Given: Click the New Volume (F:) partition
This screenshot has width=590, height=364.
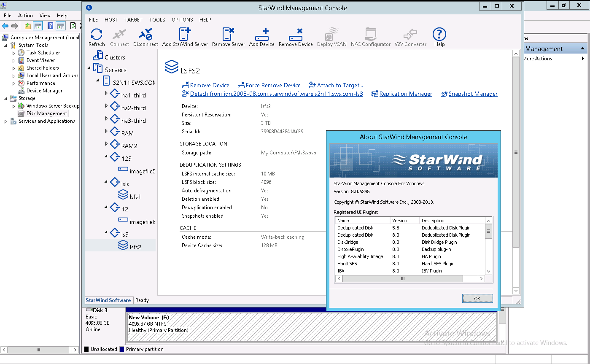Looking at the screenshot, I should 312,327.
